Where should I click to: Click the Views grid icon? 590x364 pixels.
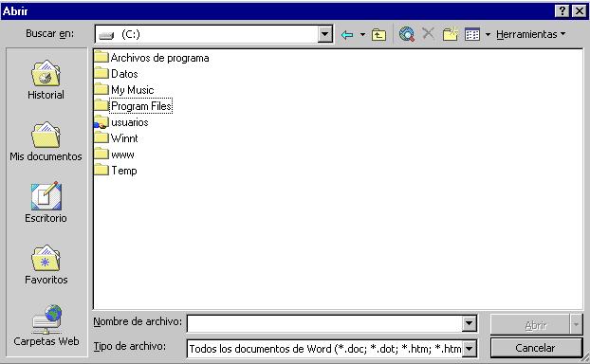[x=471, y=34]
